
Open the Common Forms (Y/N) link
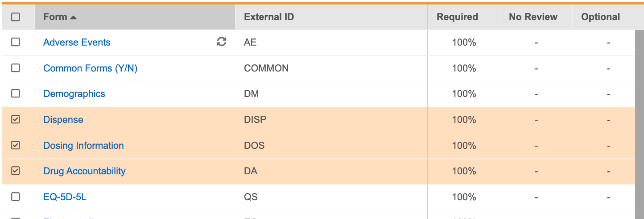(90, 68)
